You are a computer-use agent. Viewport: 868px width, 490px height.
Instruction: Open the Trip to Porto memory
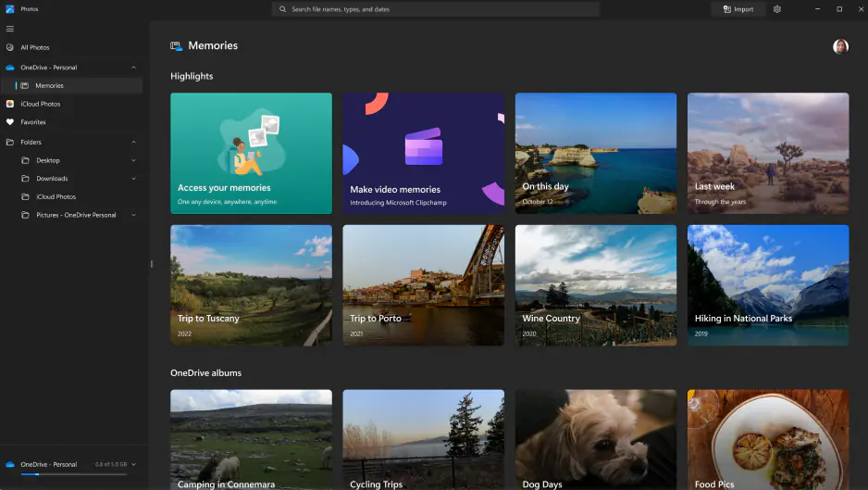pyautogui.click(x=424, y=285)
